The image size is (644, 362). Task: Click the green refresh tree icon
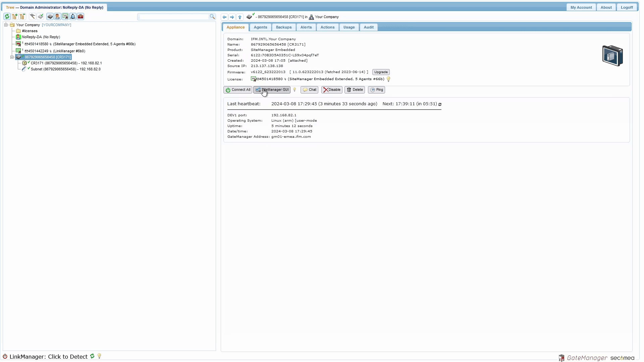[x=7, y=16]
